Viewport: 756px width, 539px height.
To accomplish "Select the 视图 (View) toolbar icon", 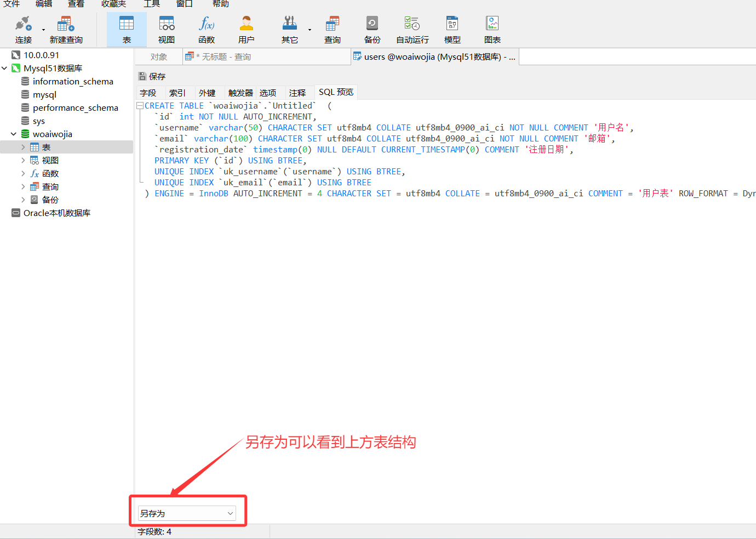I will (167, 30).
